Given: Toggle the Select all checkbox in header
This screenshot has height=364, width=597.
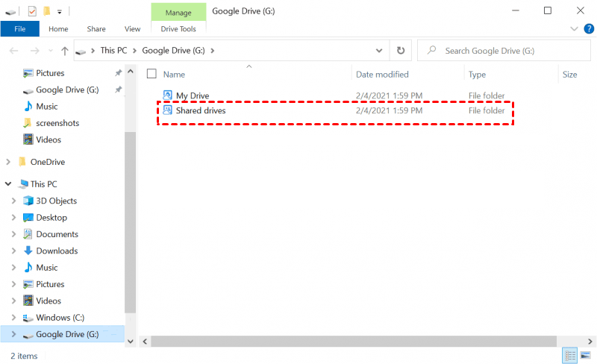Looking at the screenshot, I should point(151,74).
